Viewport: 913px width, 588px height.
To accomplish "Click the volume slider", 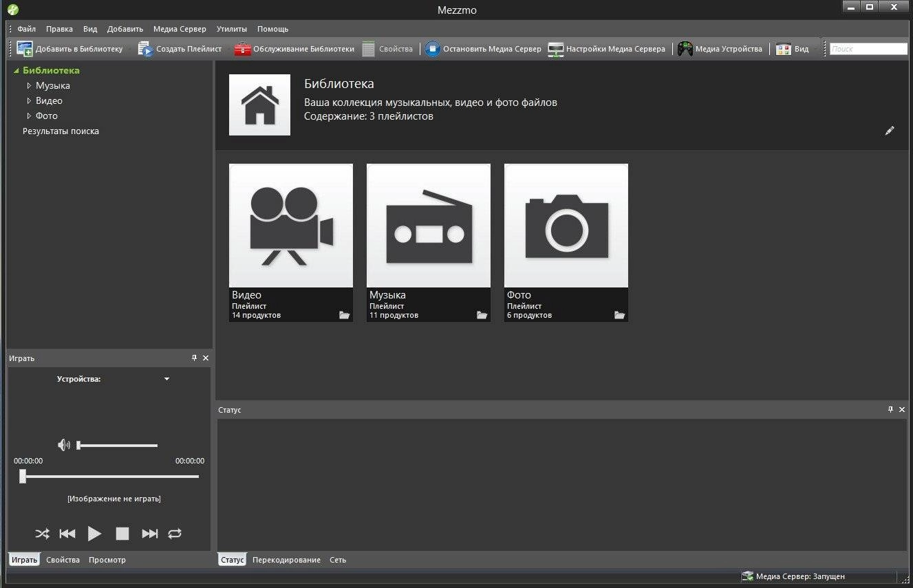I will click(117, 446).
